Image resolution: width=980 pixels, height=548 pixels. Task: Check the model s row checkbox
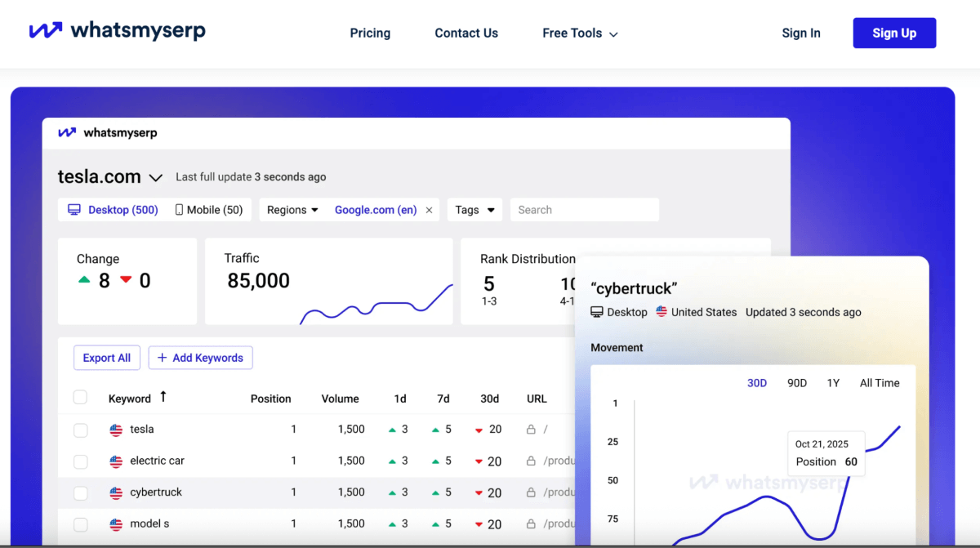pyautogui.click(x=80, y=524)
